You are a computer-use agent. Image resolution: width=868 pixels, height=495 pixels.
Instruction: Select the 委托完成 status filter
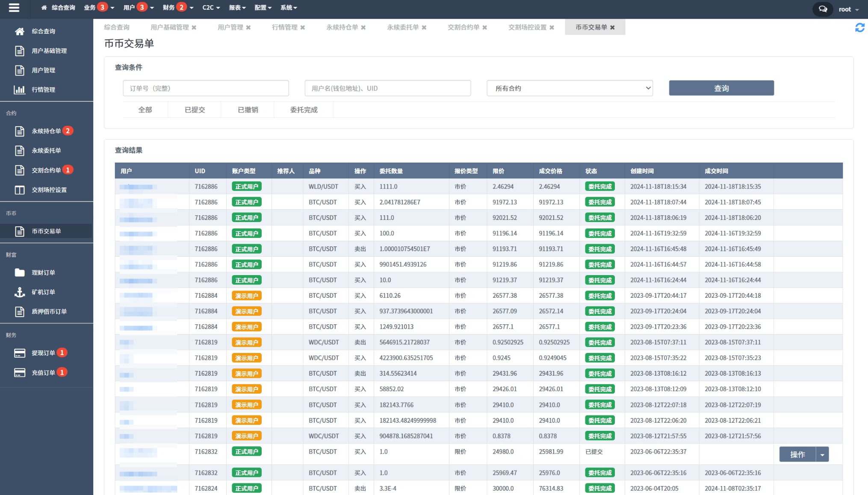[304, 110]
